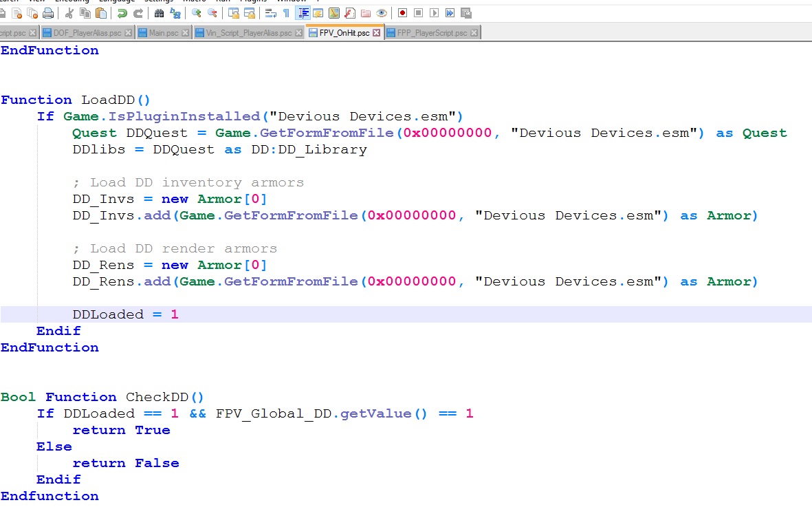Close the Vin_Script_PlayerAlias.psc tab
Image resolution: width=812 pixels, height=518 pixels.
pyautogui.click(x=299, y=32)
